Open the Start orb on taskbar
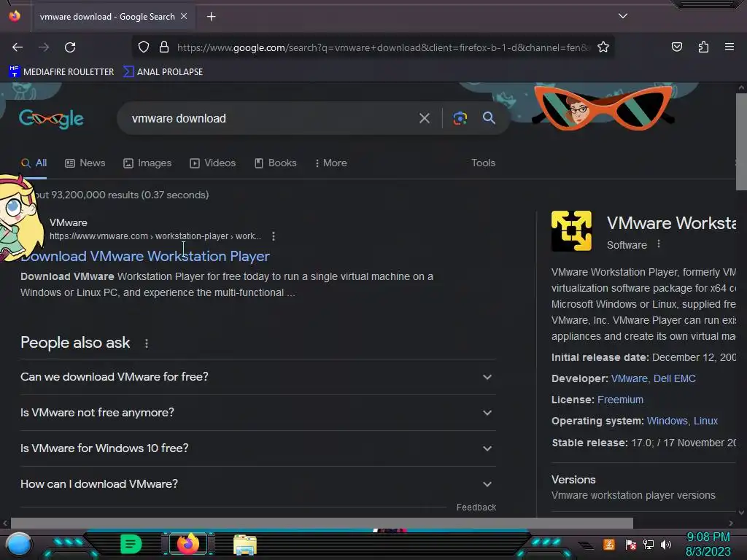The width and height of the screenshot is (747, 560). coord(18,544)
